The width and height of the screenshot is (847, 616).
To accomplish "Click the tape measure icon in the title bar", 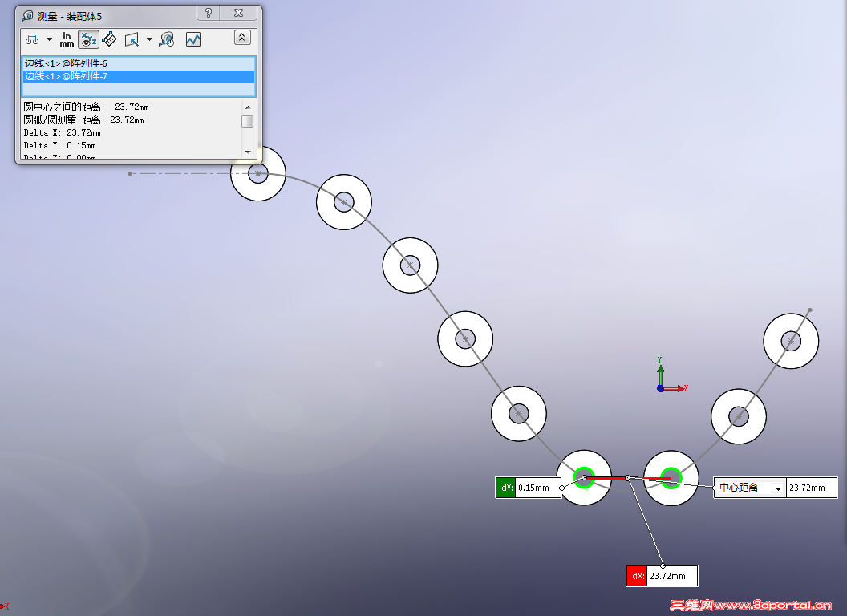I will (27, 16).
